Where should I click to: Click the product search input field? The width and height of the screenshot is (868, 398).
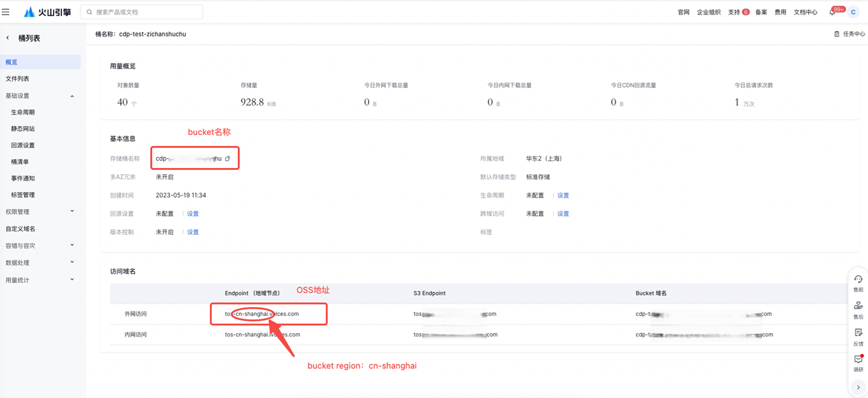146,12
